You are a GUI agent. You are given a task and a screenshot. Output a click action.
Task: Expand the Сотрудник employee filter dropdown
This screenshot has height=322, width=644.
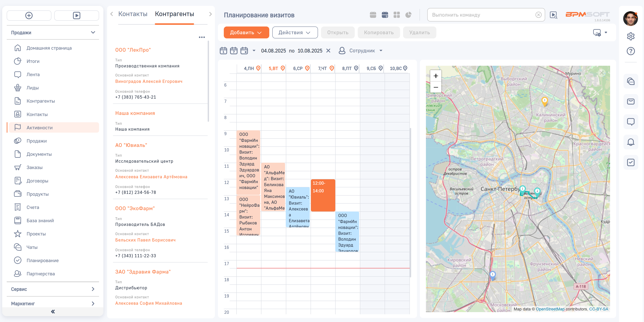(x=381, y=51)
